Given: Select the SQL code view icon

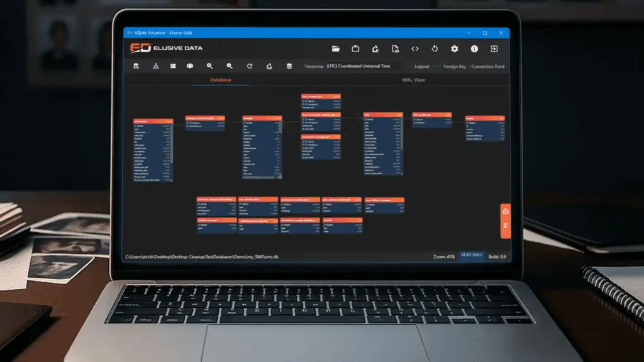Looking at the screenshot, I should tap(416, 50).
